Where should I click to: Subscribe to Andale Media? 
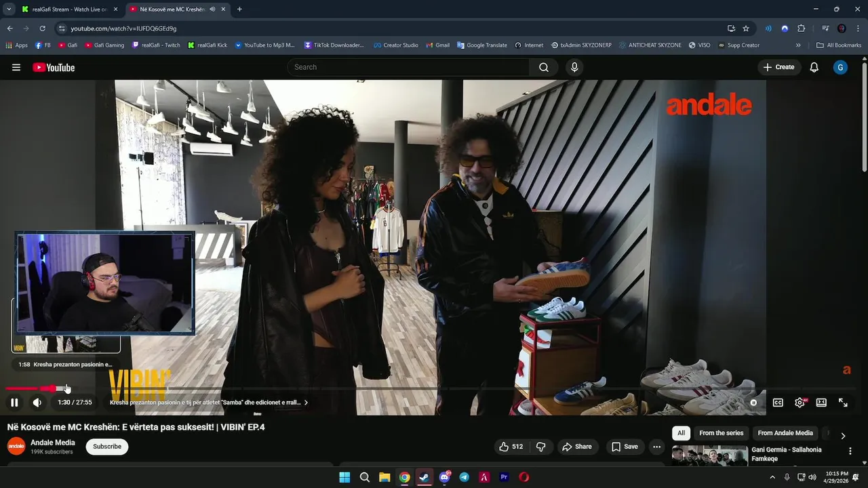pyautogui.click(x=107, y=447)
